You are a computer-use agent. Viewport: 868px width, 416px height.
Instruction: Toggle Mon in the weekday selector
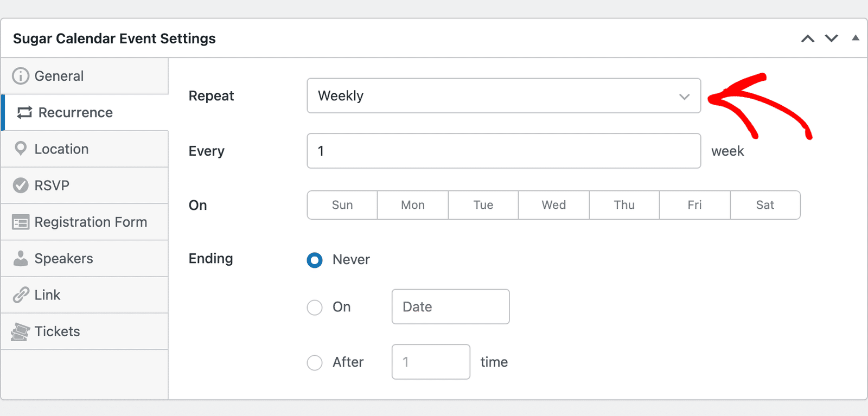click(x=413, y=205)
